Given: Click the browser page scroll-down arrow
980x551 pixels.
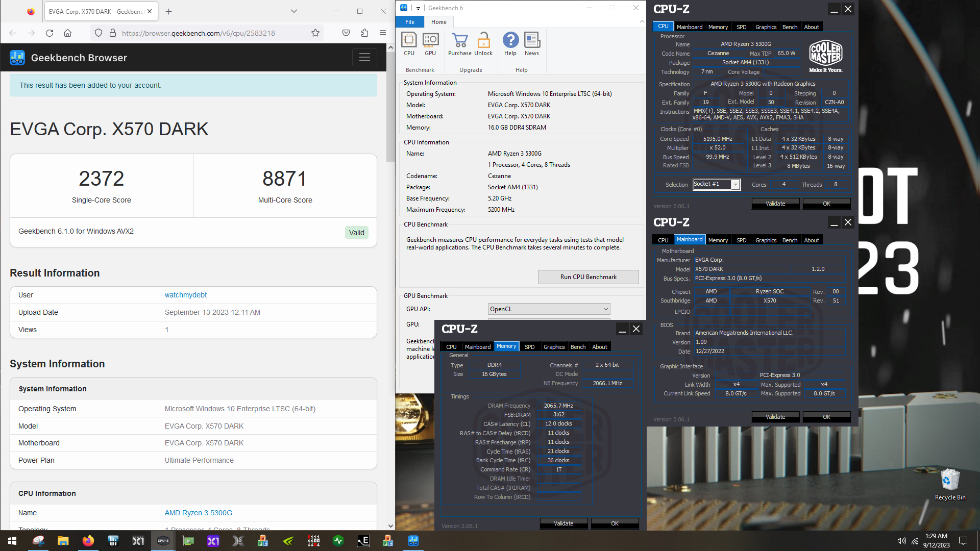Looking at the screenshot, I should tap(390, 526).
